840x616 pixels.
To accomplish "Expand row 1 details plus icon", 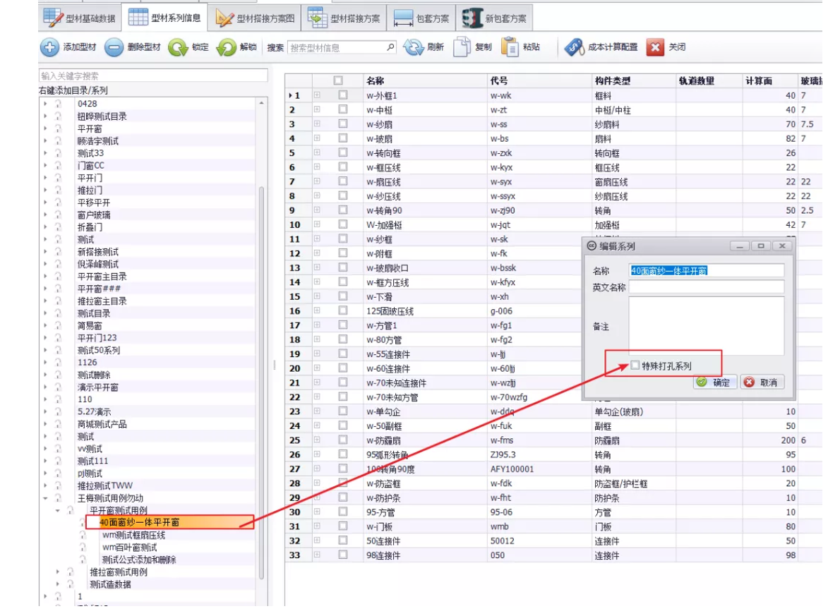I will pos(317,95).
